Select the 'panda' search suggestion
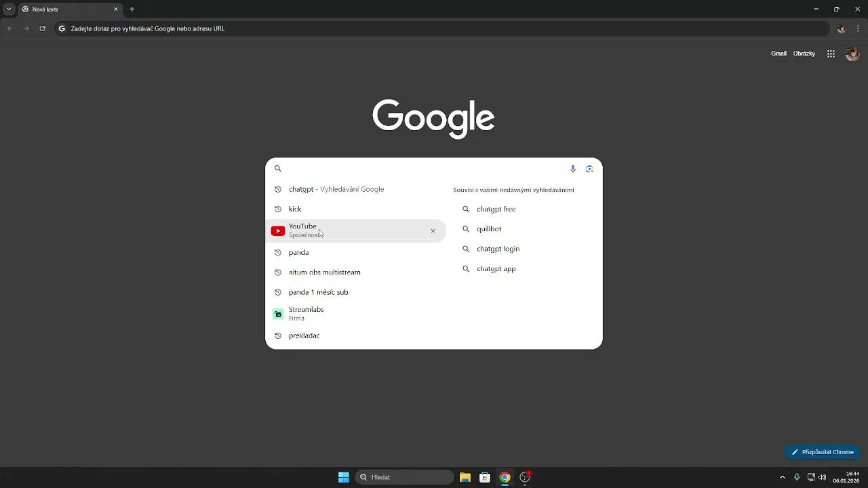 355,252
